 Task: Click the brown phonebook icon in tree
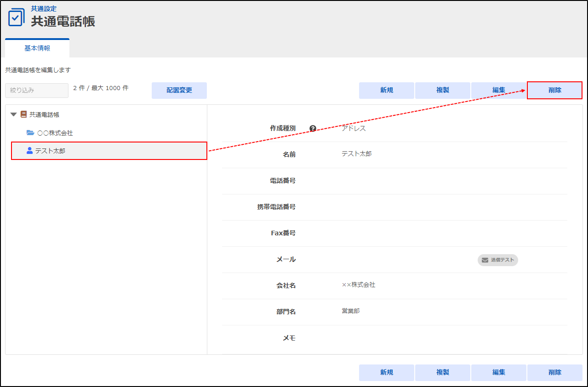(23, 114)
